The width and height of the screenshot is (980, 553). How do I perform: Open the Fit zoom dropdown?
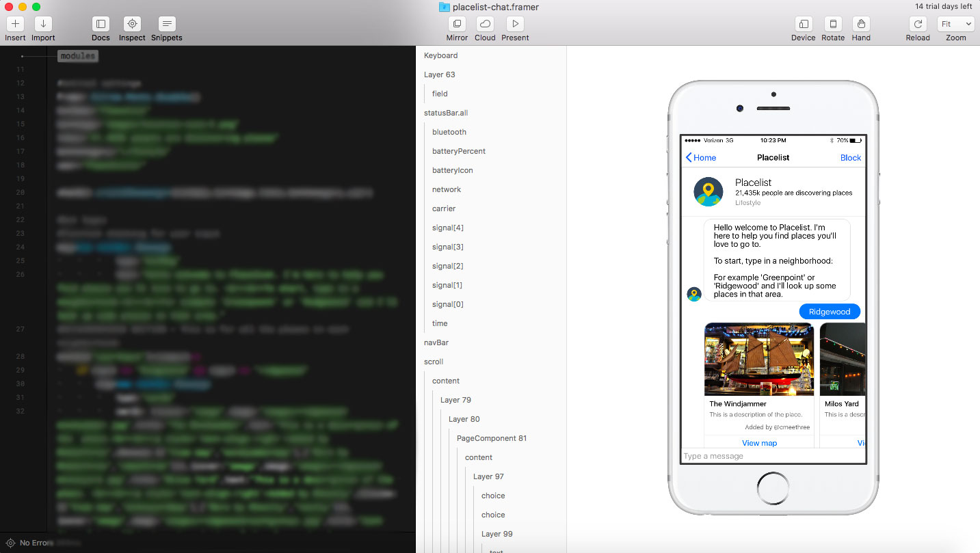956,24
